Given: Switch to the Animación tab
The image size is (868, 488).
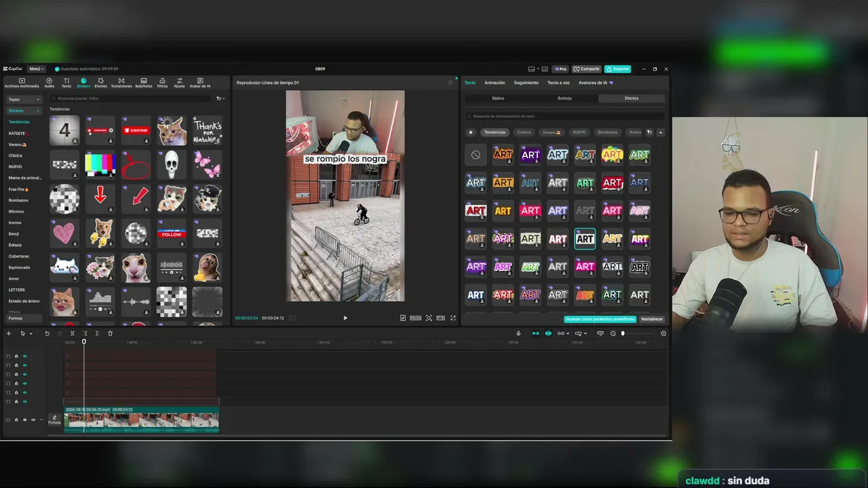Looking at the screenshot, I should tap(494, 83).
